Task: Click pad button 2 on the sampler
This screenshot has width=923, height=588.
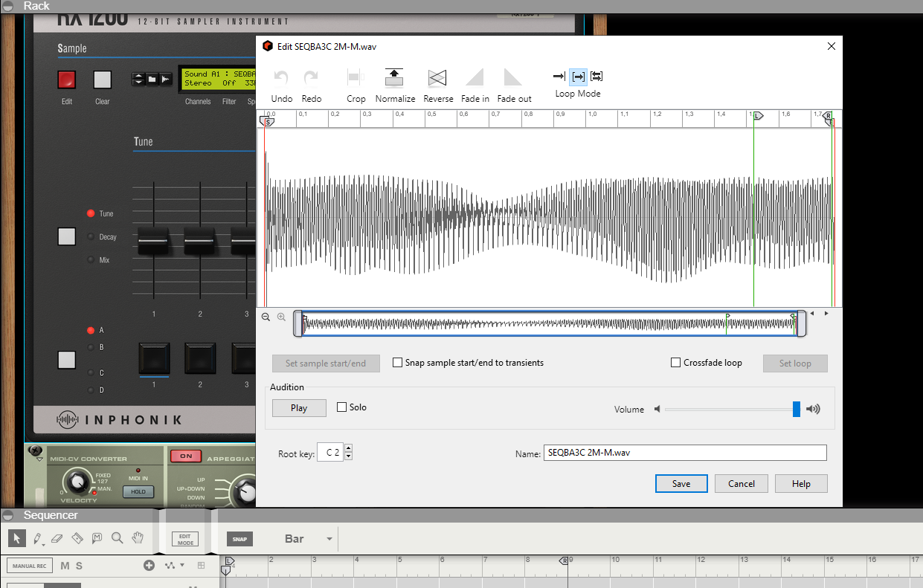Action: coord(200,359)
